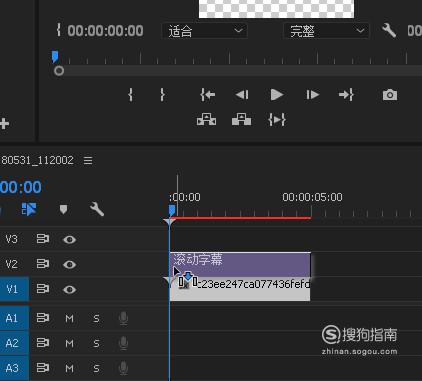Play the sequence in program monitor
The width and height of the screenshot is (422, 381).
277,95
